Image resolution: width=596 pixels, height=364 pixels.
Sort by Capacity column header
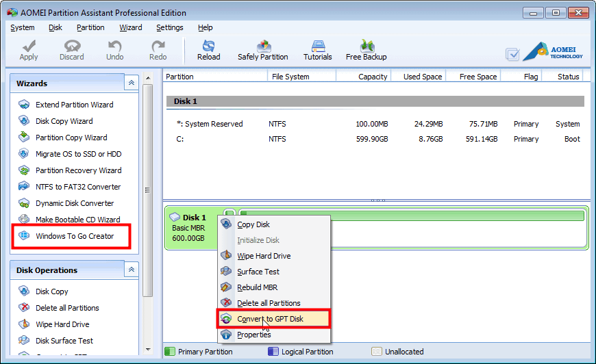click(x=363, y=77)
